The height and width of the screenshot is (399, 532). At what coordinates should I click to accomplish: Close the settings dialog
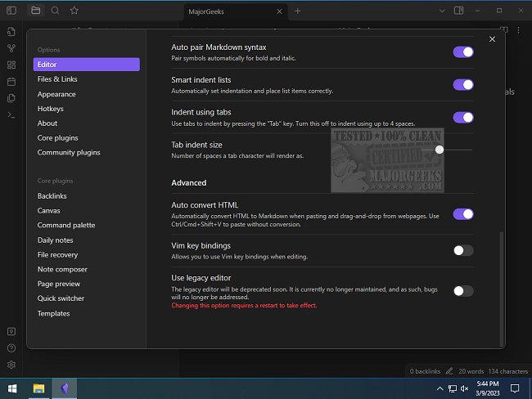(492, 39)
